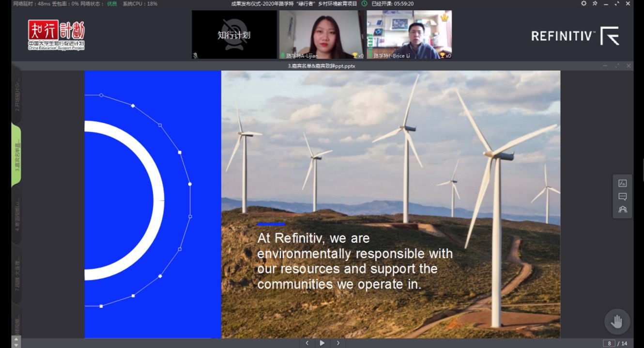
Task: Play the slideshow with the play button
Action: pos(322,343)
